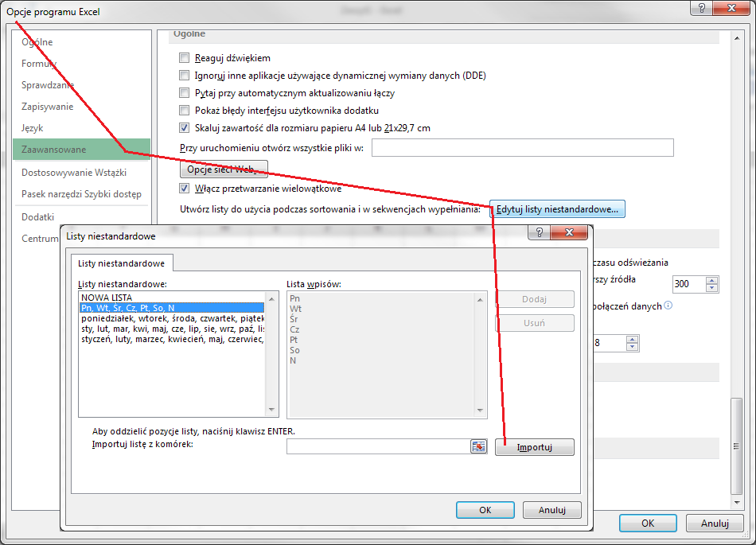The image size is (756, 545).
Task: Click Edytuj listy niestandardowe button
Action: click(x=557, y=209)
